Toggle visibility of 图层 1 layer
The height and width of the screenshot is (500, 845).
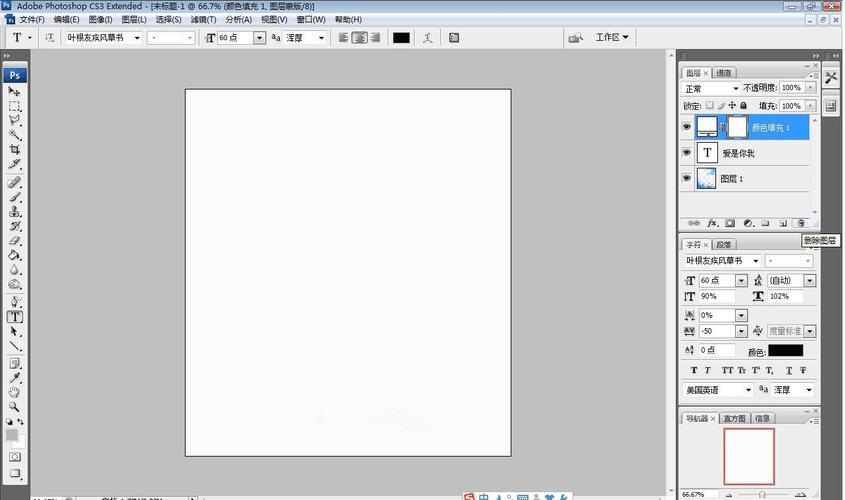[686, 179]
